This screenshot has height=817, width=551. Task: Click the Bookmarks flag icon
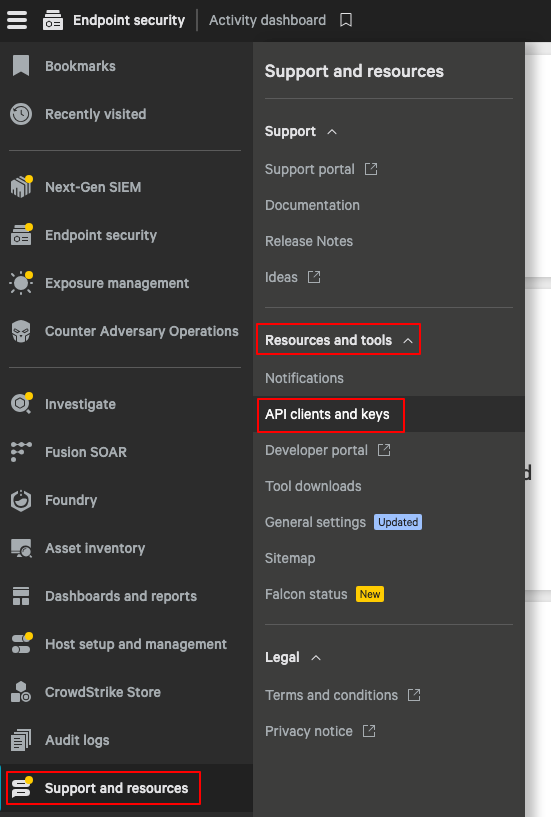point(21,66)
